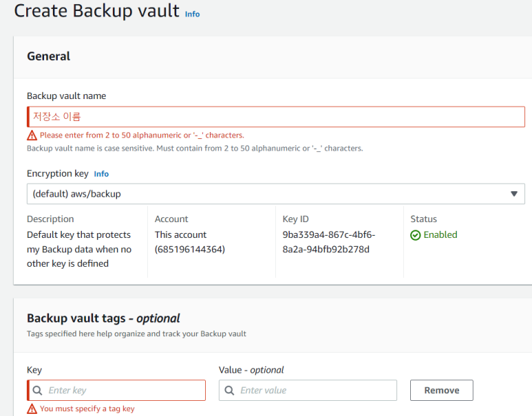This screenshot has width=532, height=416.
Task: Click the 'Please enter from 2 to 50' error text
Action: point(142,135)
